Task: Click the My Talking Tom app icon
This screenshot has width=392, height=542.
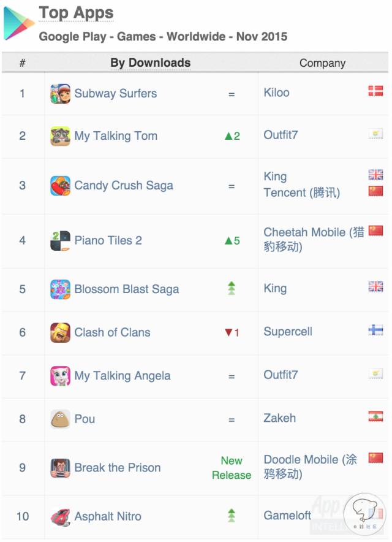Action: click(x=60, y=136)
